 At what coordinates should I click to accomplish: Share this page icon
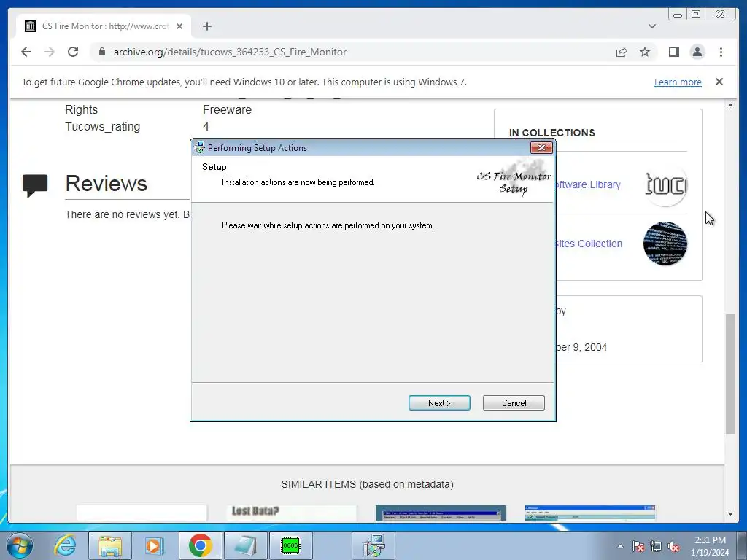622,52
